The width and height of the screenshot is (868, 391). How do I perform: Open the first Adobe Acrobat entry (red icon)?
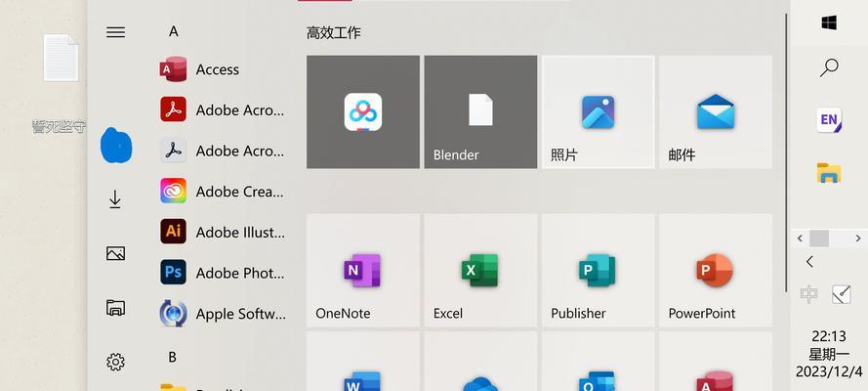pos(225,109)
